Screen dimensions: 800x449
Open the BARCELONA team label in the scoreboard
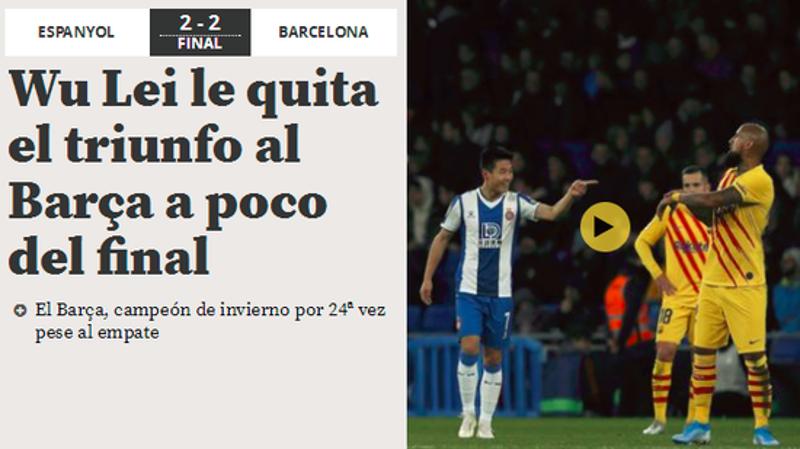pyautogui.click(x=323, y=32)
